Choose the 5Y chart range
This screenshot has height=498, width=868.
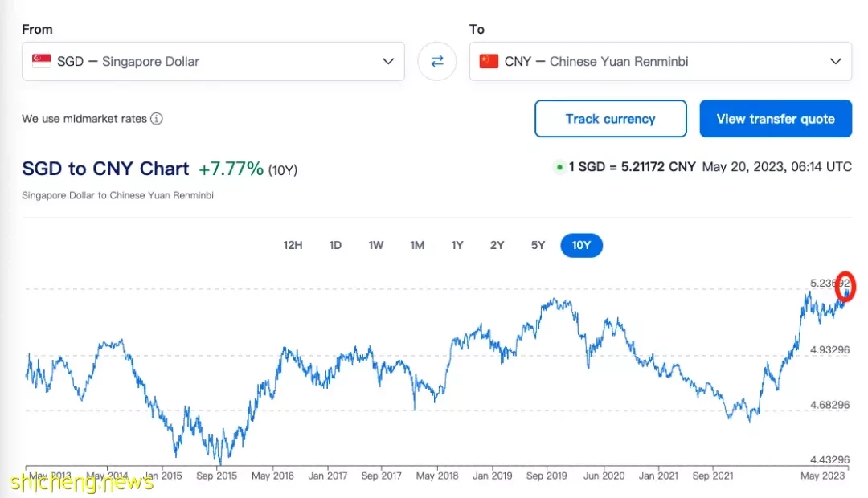pos(538,245)
